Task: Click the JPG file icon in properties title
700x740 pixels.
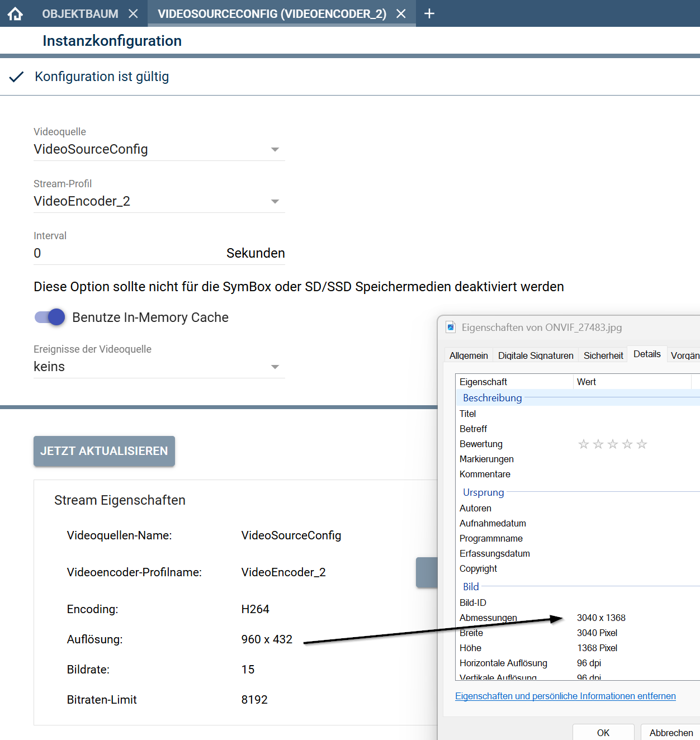Action: click(x=451, y=327)
